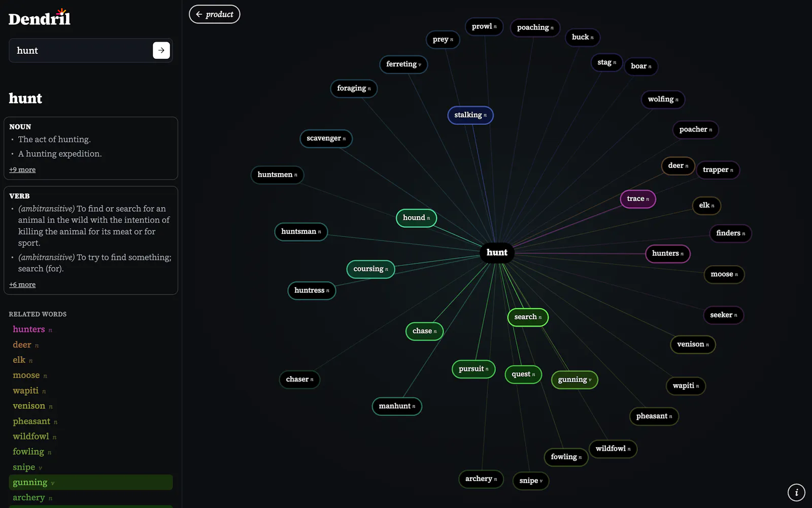Select the 'gunning' graph node
The height and width of the screenshot is (508, 812).
[574, 380]
